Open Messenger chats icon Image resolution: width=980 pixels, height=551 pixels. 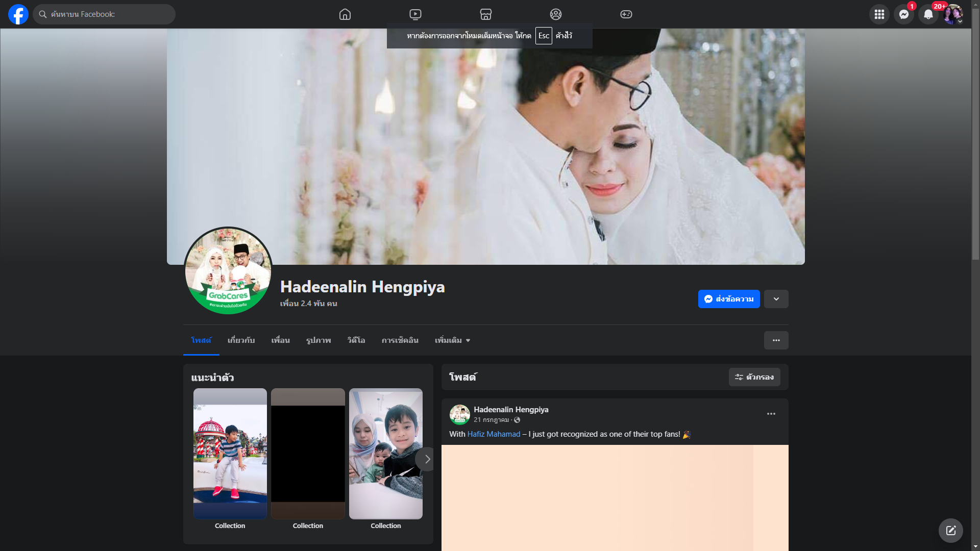click(x=903, y=14)
